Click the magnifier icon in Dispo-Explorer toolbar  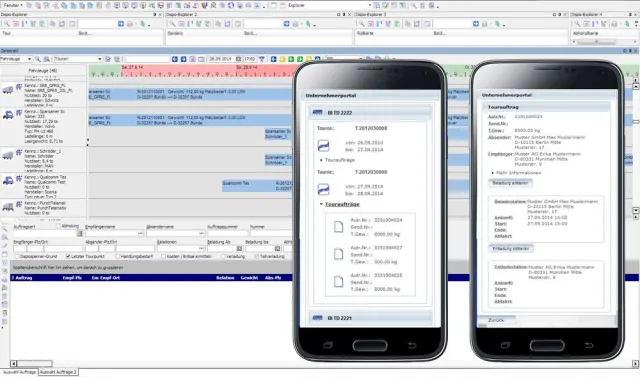[x=7, y=24]
